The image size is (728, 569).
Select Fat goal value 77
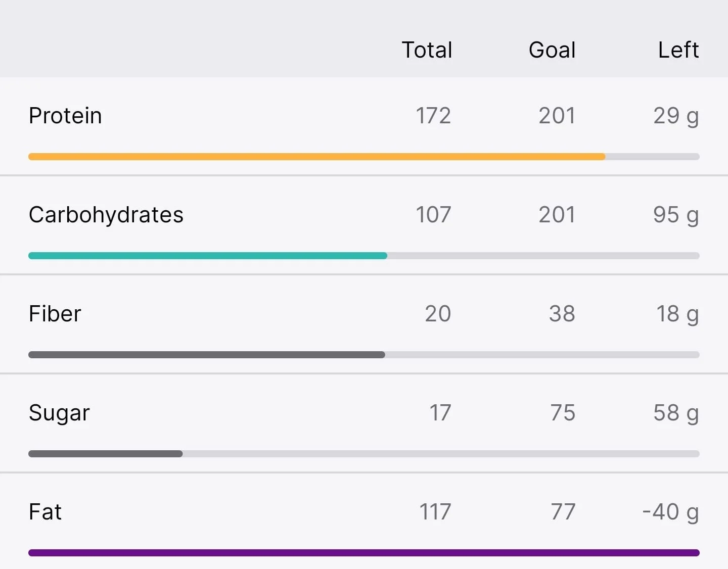tap(563, 512)
